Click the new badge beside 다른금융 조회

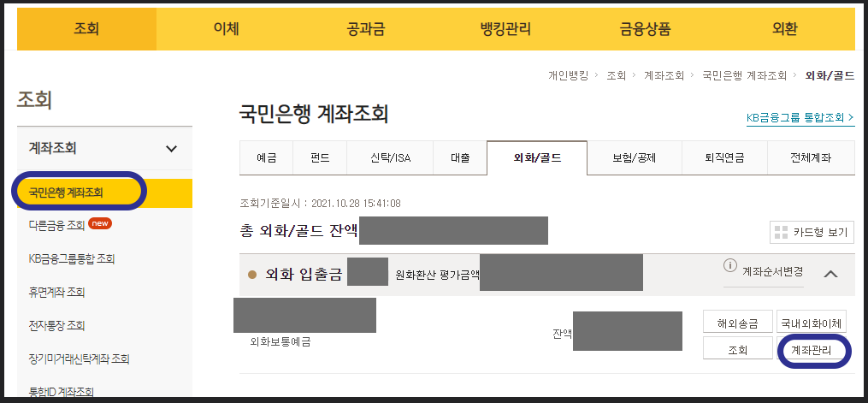[100, 223]
